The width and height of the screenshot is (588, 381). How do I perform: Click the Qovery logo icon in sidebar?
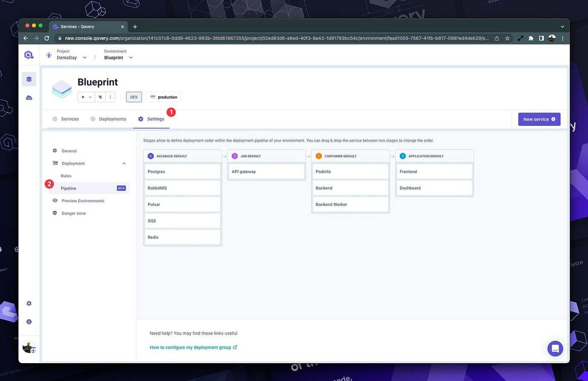pyautogui.click(x=29, y=54)
